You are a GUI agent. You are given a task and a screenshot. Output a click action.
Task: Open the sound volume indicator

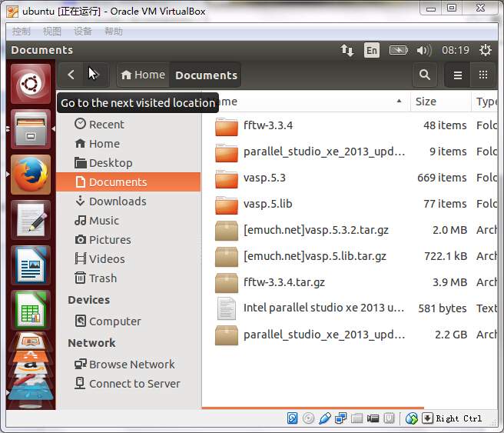coord(424,50)
